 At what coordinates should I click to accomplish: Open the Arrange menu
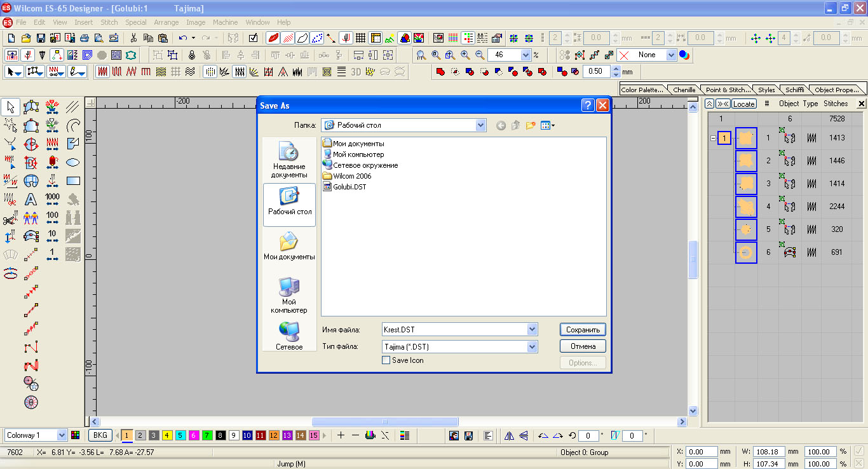[x=166, y=22]
